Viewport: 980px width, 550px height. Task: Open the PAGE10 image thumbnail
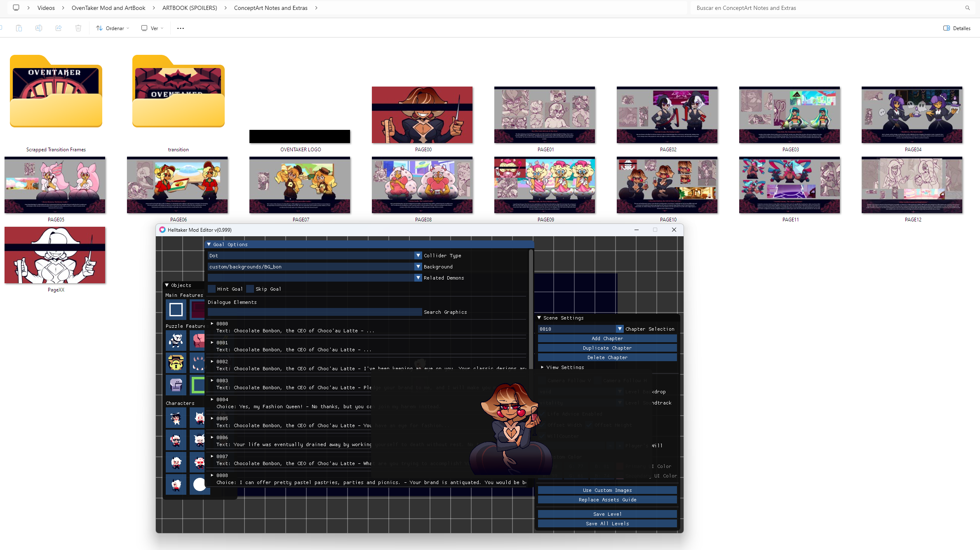(667, 185)
